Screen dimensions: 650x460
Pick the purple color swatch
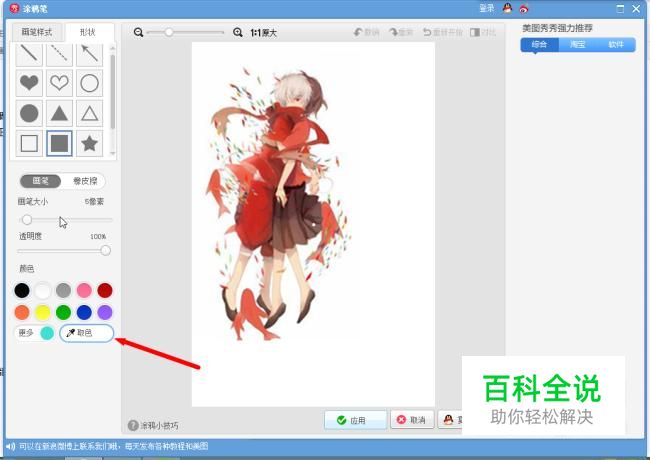coord(105,312)
